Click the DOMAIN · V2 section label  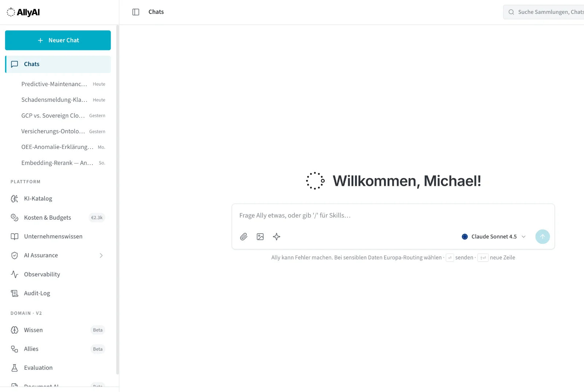coord(26,313)
